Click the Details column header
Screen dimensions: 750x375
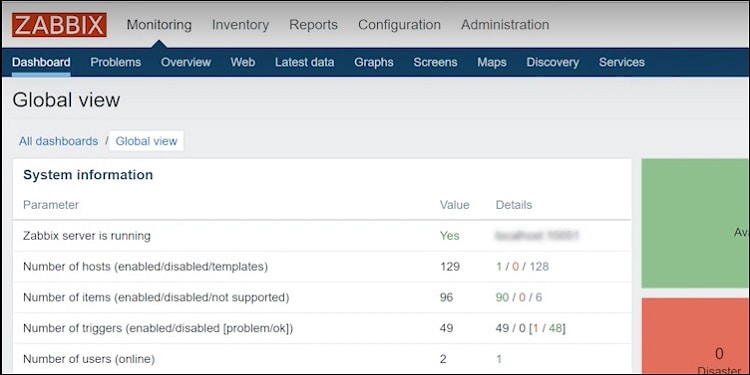pyautogui.click(x=514, y=205)
